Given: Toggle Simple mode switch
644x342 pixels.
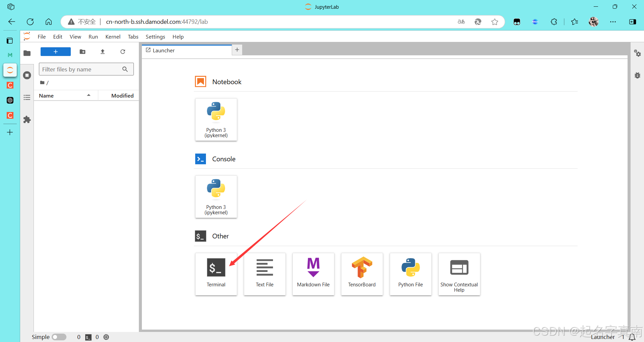Looking at the screenshot, I should pyautogui.click(x=59, y=337).
